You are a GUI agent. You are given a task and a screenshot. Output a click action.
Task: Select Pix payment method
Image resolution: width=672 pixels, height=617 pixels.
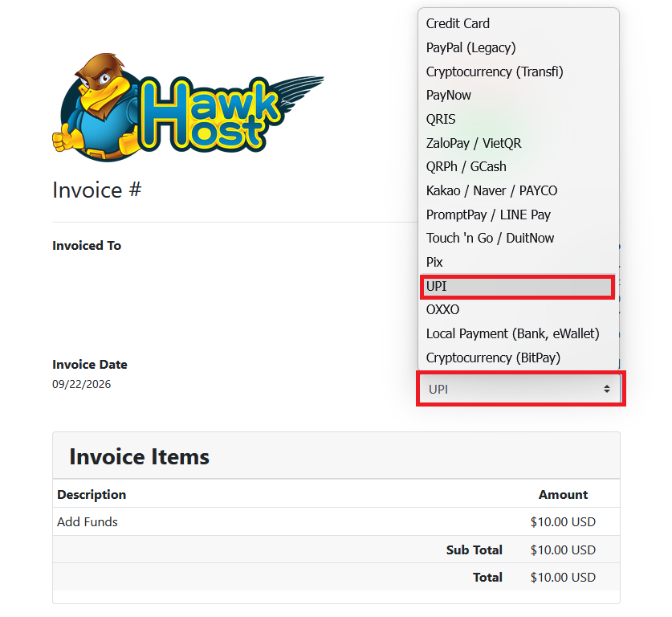(518, 263)
